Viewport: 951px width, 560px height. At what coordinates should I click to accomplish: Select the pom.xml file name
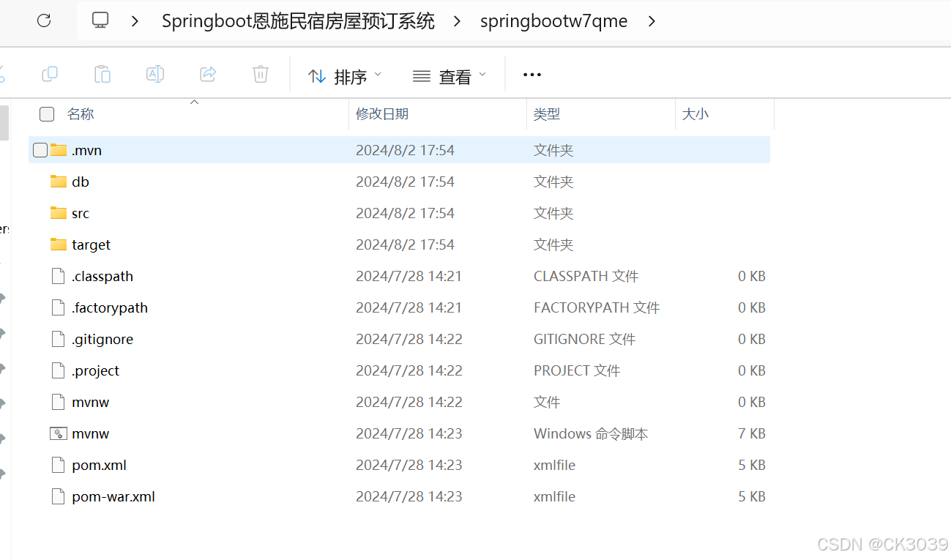(100, 465)
